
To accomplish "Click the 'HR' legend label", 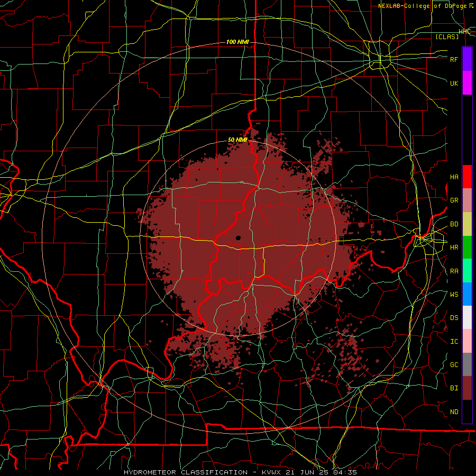I will coord(454,248).
